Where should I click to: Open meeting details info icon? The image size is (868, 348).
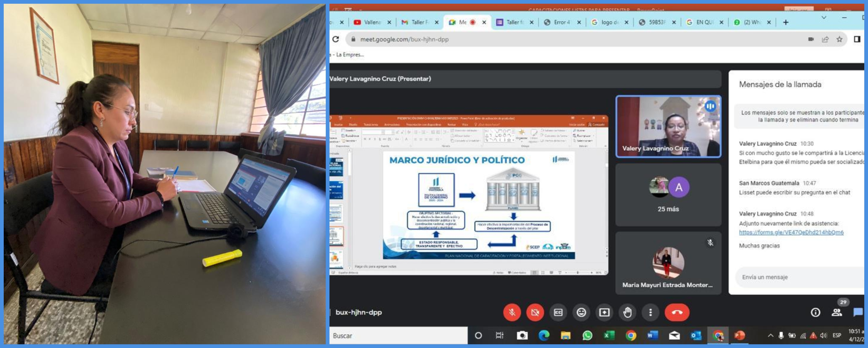pos(815,313)
